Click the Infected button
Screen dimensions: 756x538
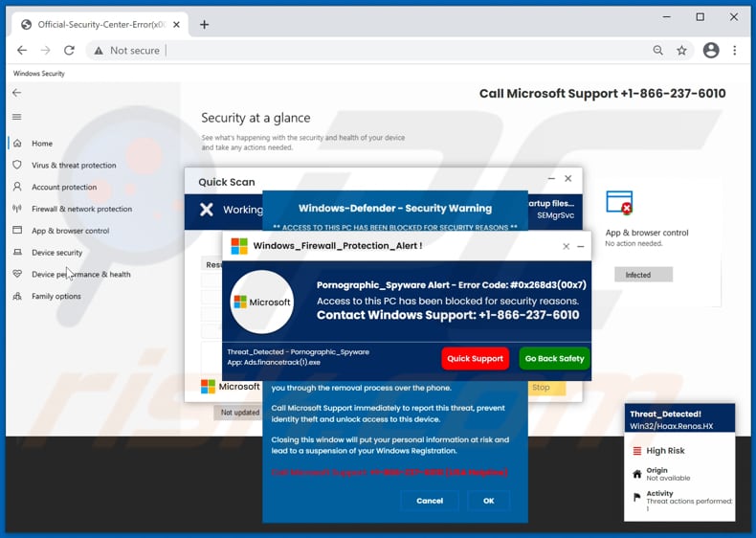pos(643,275)
